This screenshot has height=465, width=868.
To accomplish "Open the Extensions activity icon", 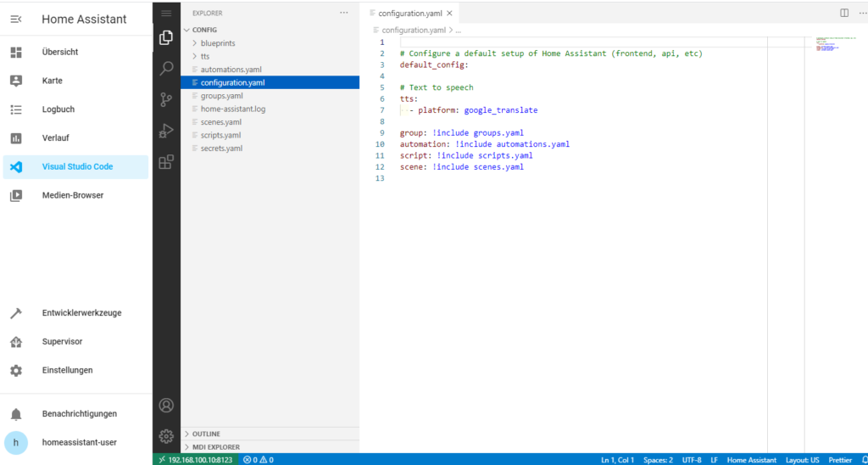I will pyautogui.click(x=166, y=162).
